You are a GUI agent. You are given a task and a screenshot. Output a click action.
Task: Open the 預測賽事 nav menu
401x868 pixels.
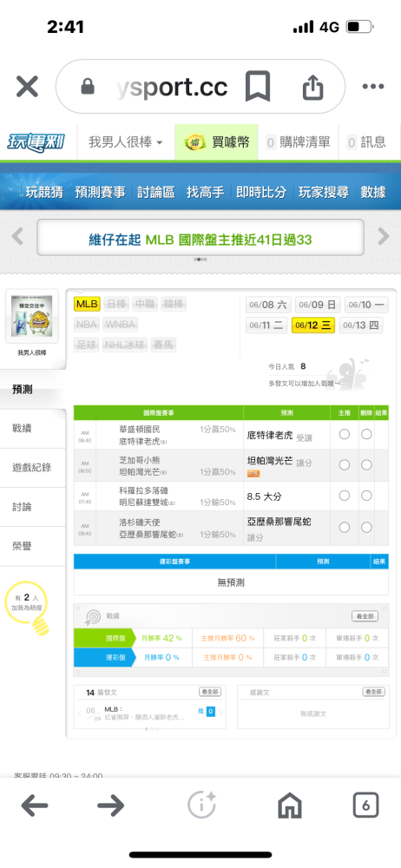(101, 192)
